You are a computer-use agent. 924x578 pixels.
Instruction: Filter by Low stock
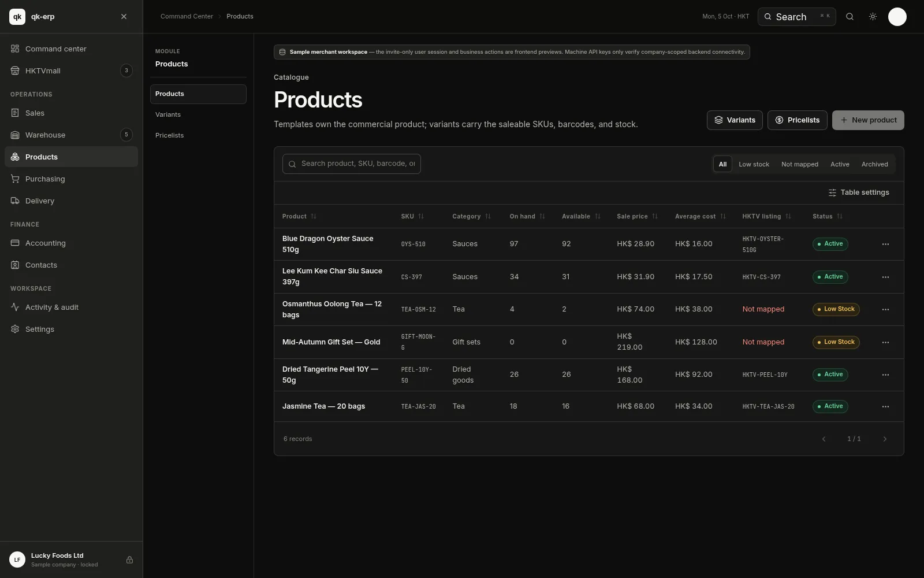pos(754,165)
